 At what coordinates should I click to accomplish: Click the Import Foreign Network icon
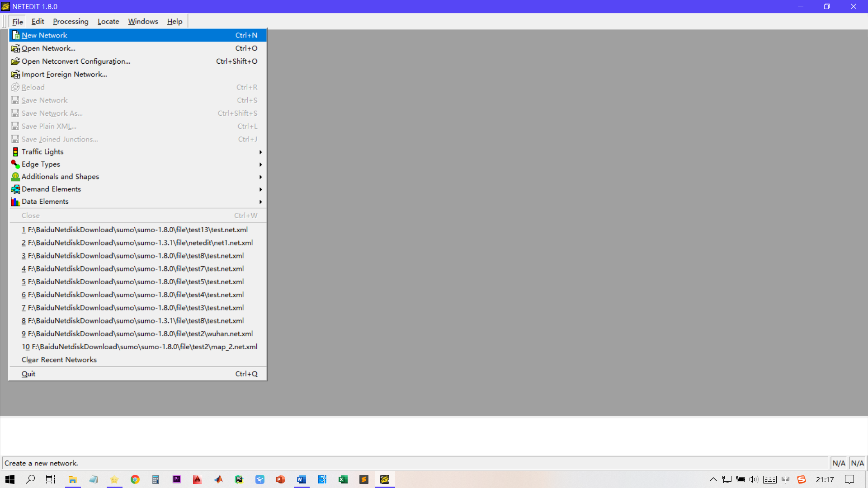click(x=15, y=75)
